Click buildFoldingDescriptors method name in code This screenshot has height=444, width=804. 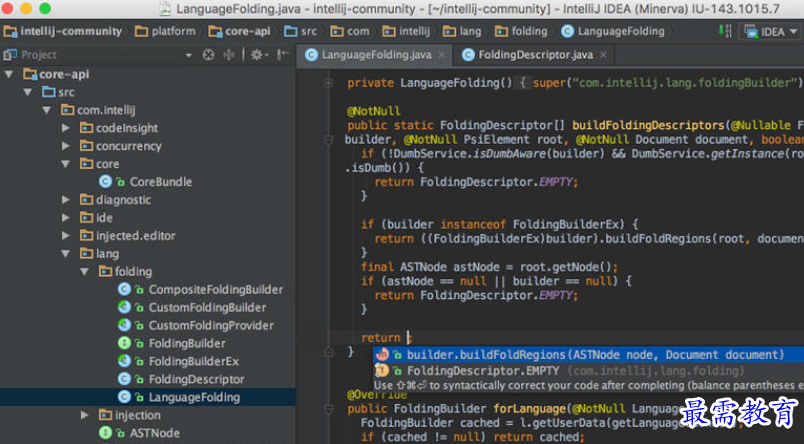[x=648, y=125]
